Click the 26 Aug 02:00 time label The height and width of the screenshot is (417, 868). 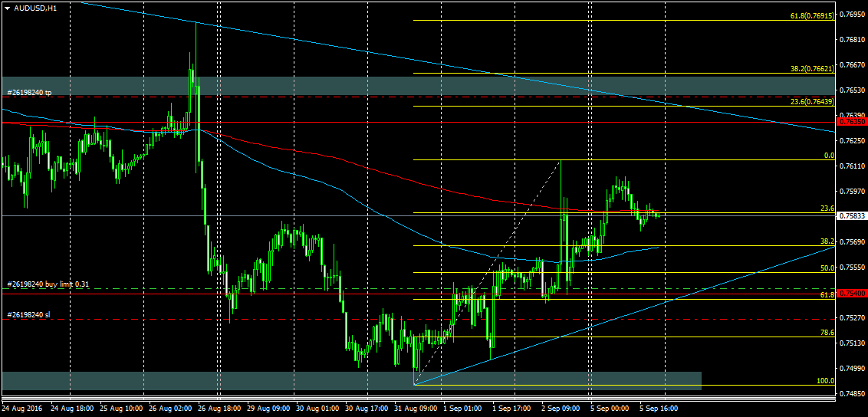pyautogui.click(x=169, y=409)
